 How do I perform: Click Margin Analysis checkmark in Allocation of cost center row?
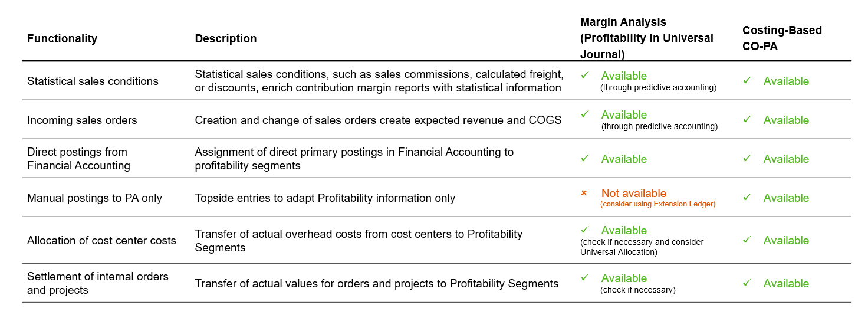click(x=584, y=230)
